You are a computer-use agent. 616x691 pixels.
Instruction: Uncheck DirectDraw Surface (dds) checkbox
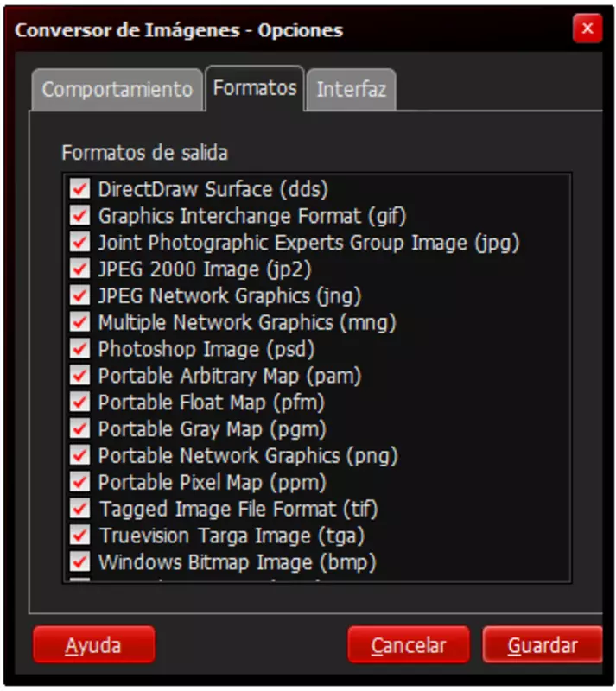pos(79,189)
